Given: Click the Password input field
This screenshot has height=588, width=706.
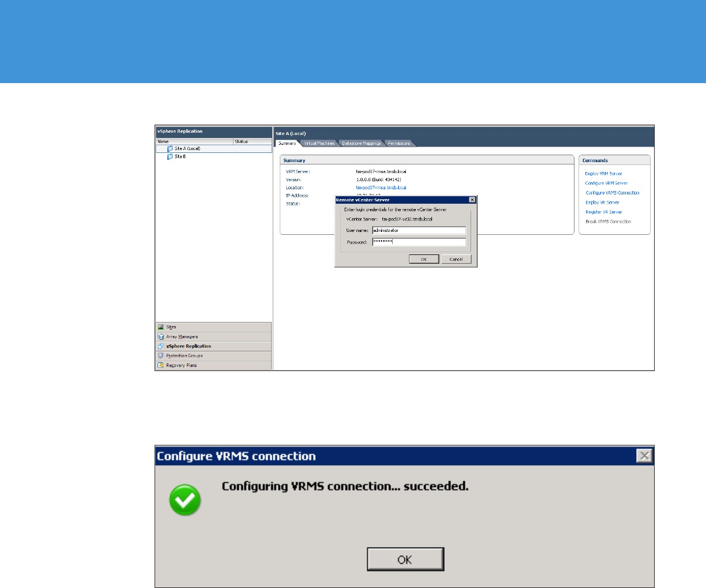Looking at the screenshot, I should 419,242.
